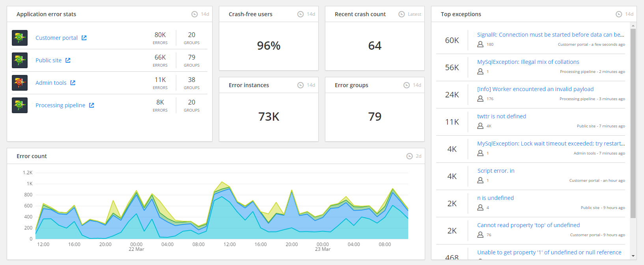
Task: Click clock icon in Error count chart
Action: (409, 156)
